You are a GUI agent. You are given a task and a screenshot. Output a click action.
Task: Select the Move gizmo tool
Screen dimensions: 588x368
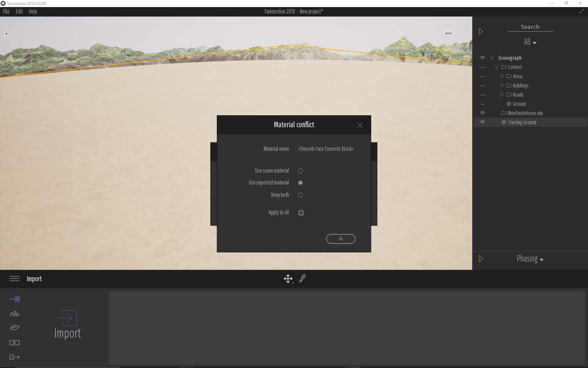(x=288, y=278)
